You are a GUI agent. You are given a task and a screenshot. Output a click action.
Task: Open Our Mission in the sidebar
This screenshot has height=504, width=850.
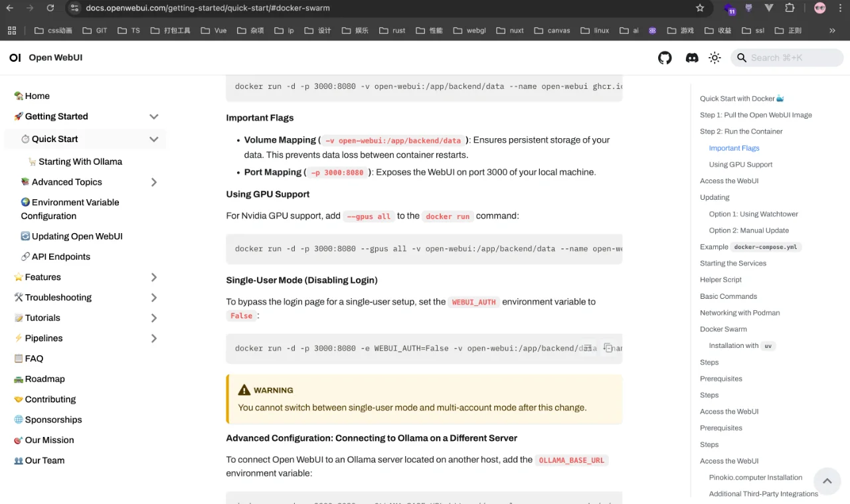pyautogui.click(x=44, y=440)
